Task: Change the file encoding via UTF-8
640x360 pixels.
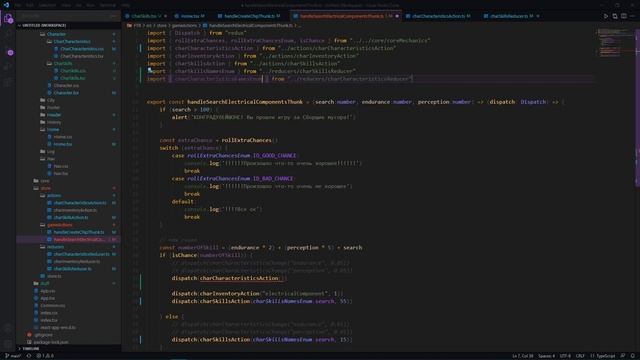Action: click(565, 356)
